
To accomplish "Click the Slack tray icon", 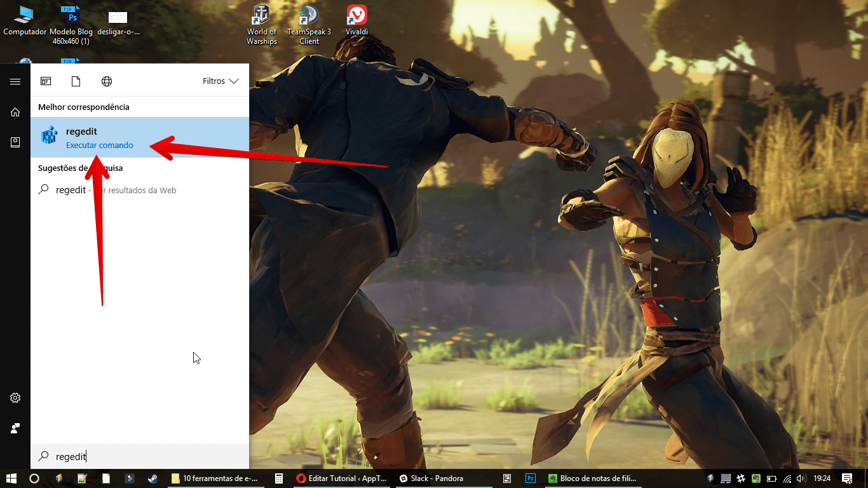I will pos(740,478).
